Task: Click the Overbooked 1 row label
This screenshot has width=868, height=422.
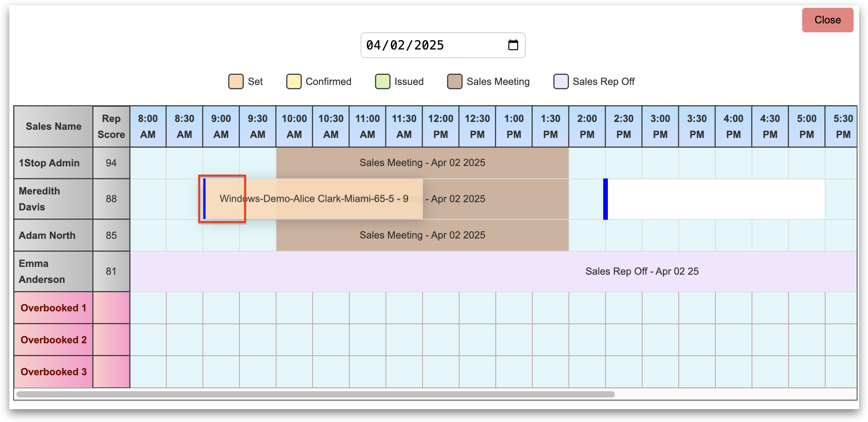Action: pyautogui.click(x=53, y=308)
